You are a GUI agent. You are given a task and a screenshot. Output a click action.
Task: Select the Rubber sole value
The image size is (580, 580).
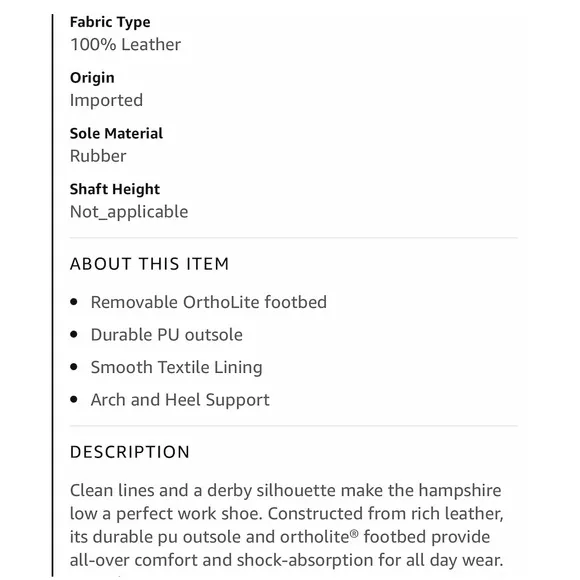point(98,156)
